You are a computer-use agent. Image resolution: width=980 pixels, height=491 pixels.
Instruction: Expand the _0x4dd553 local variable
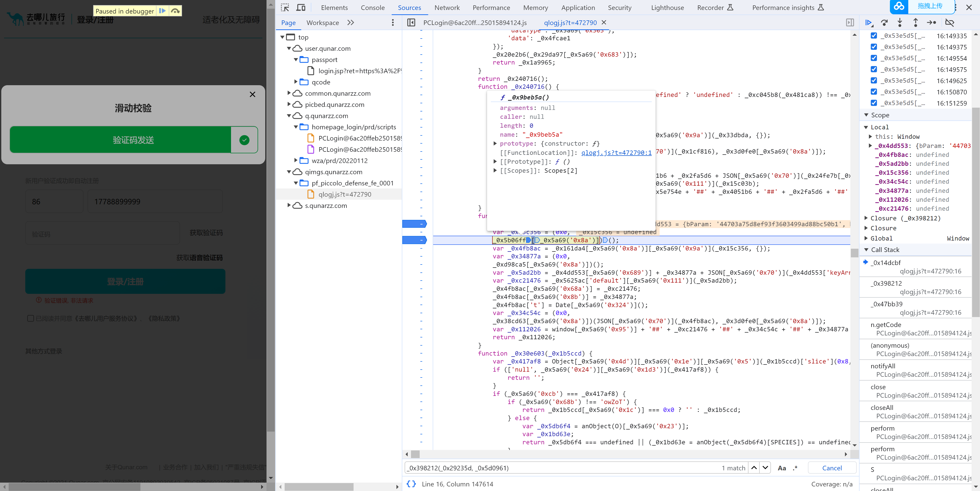tap(870, 146)
